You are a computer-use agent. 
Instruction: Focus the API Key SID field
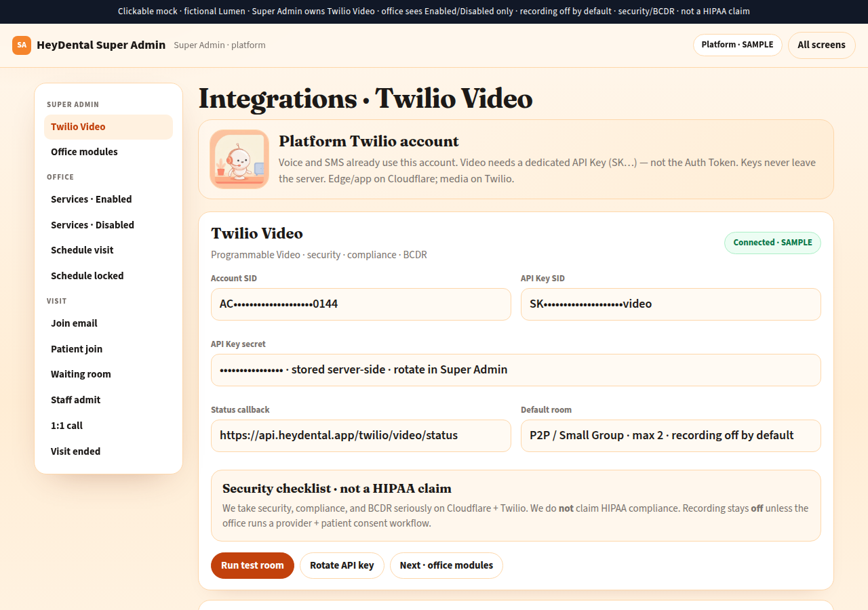point(671,304)
